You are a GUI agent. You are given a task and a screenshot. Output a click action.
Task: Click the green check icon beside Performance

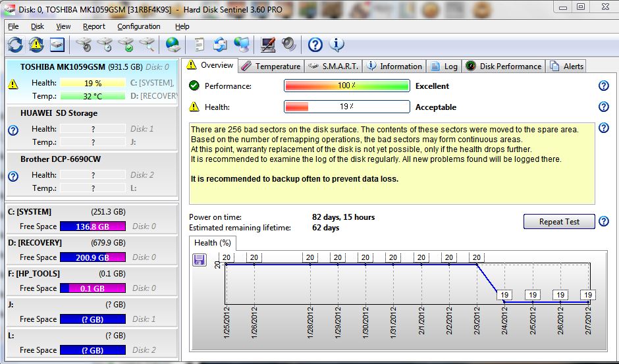[194, 86]
